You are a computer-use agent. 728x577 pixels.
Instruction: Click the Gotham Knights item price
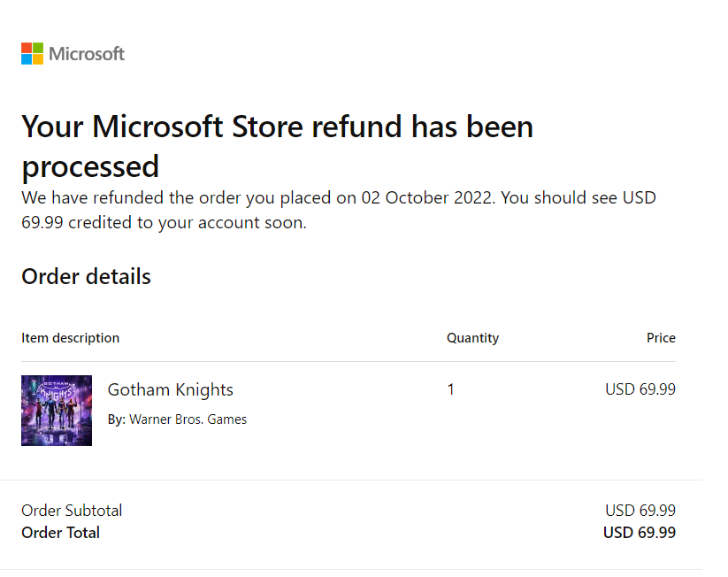tap(640, 389)
